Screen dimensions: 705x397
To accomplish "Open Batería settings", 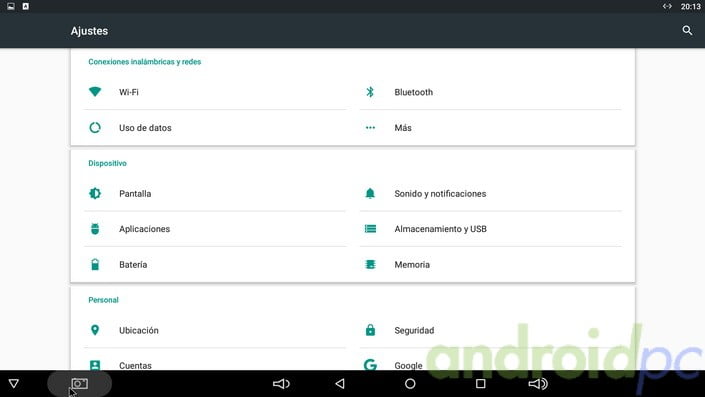I will pos(215,264).
